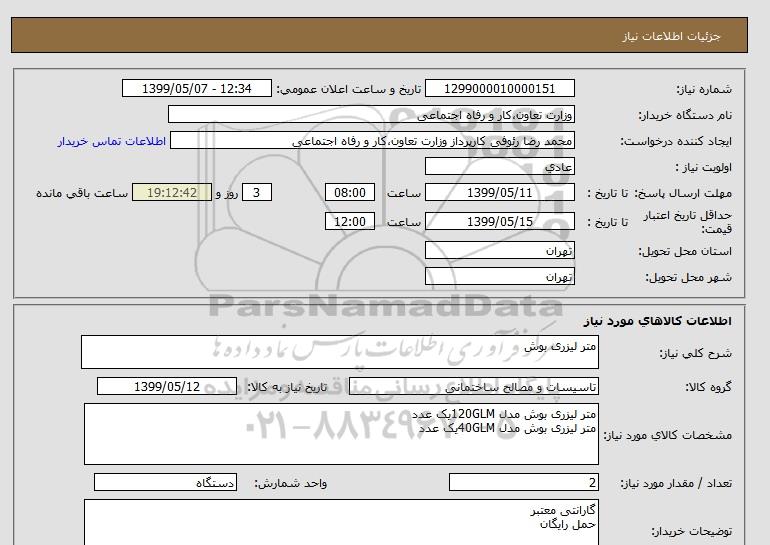The height and width of the screenshot is (545, 770).
Task: Click the remaining days field showing 3
Action: (256, 192)
